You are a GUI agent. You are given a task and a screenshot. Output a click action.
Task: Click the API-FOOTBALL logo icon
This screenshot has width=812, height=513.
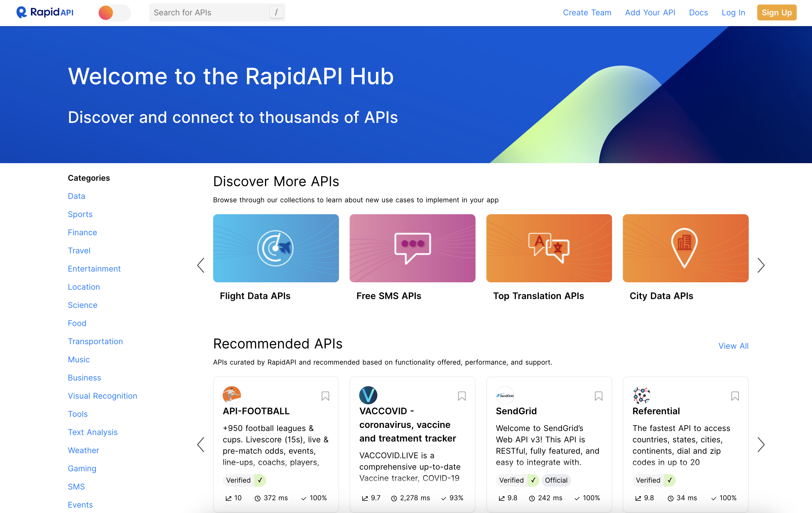232,395
